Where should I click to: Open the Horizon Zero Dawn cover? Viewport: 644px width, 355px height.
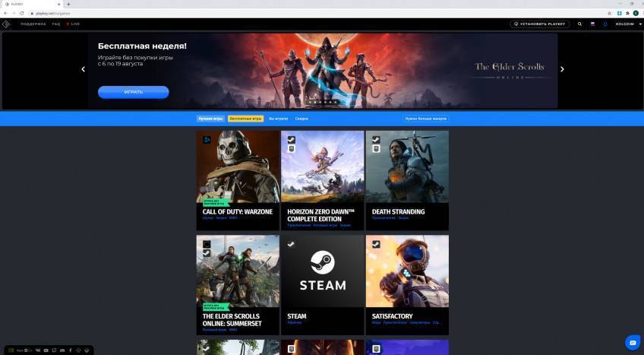[323, 166]
